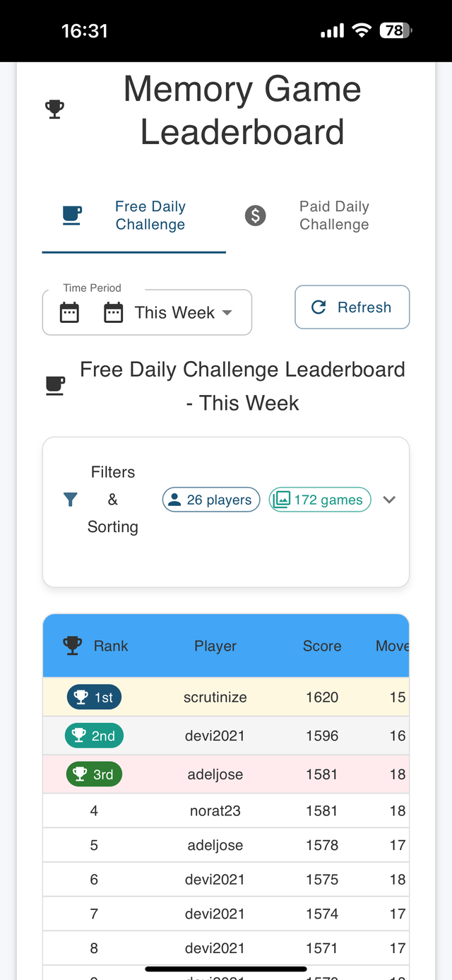Select the norat23 row at rank 4
Screen dimensions: 452x980
coord(226,810)
